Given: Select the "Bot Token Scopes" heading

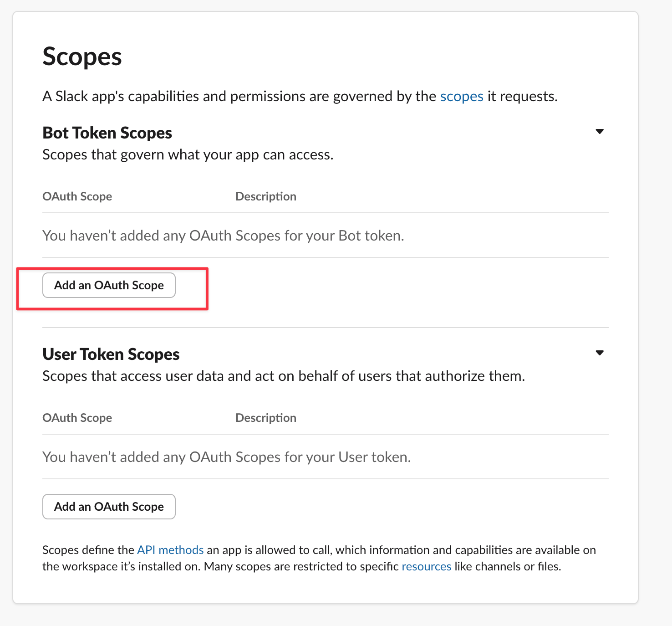Looking at the screenshot, I should 107,133.
